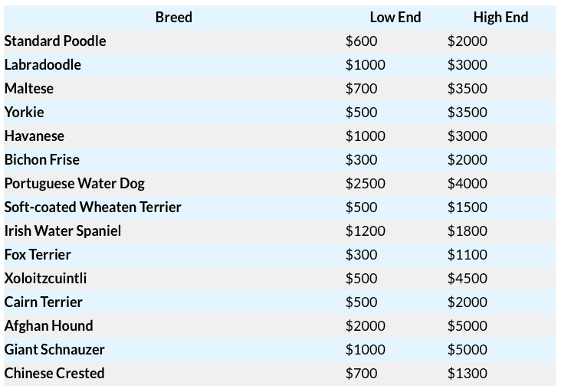Select the Labradoodle breed name
The height and width of the screenshot is (392, 561).
pos(43,64)
